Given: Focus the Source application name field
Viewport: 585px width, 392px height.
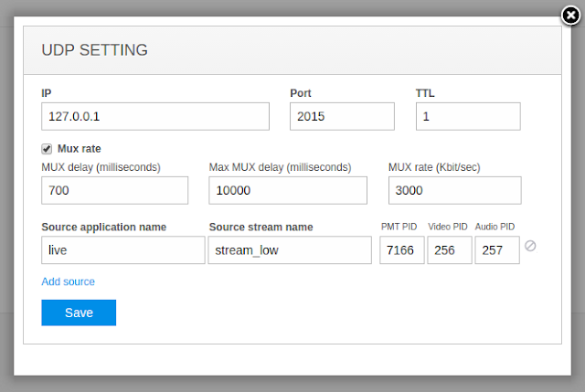Looking at the screenshot, I should (123, 249).
